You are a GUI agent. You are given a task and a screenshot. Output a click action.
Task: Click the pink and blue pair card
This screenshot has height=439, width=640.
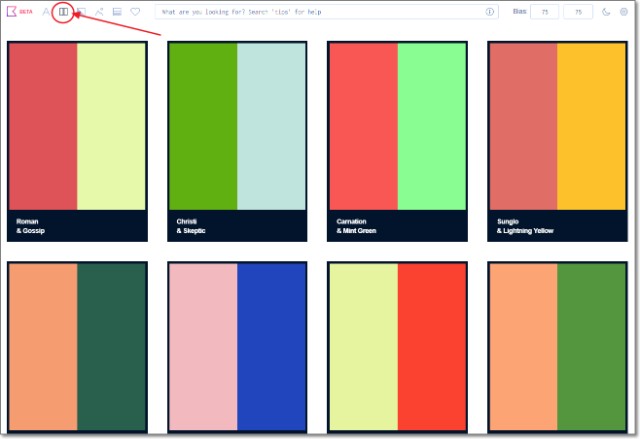pyautogui.click(x=237, y=347)
